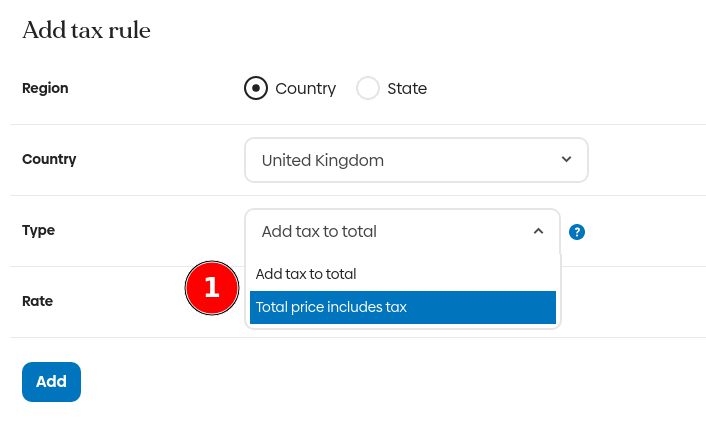Click the "Country" text beside the radio
Viewport: 706px width, 424px height.
[x=305, y=88]
